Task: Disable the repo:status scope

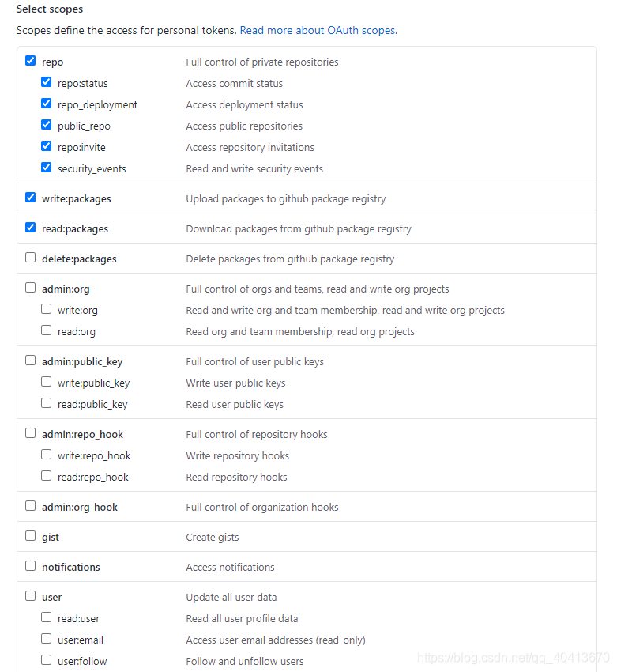Action: click(46, 81)
